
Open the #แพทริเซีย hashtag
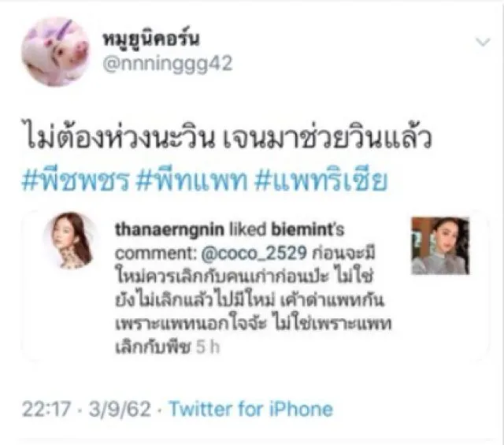click(x=321, y=180)
